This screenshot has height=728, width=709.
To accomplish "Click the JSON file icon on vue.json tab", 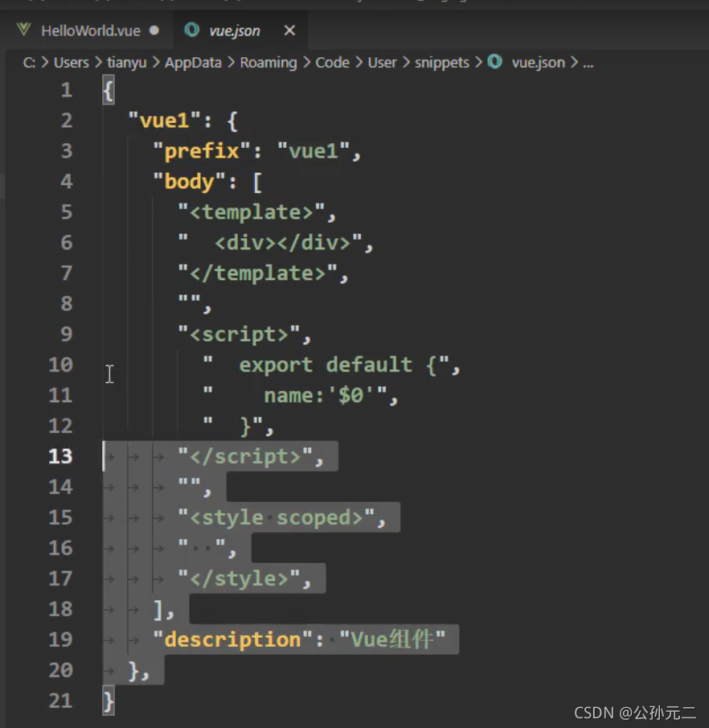I will tap(191, 31).
